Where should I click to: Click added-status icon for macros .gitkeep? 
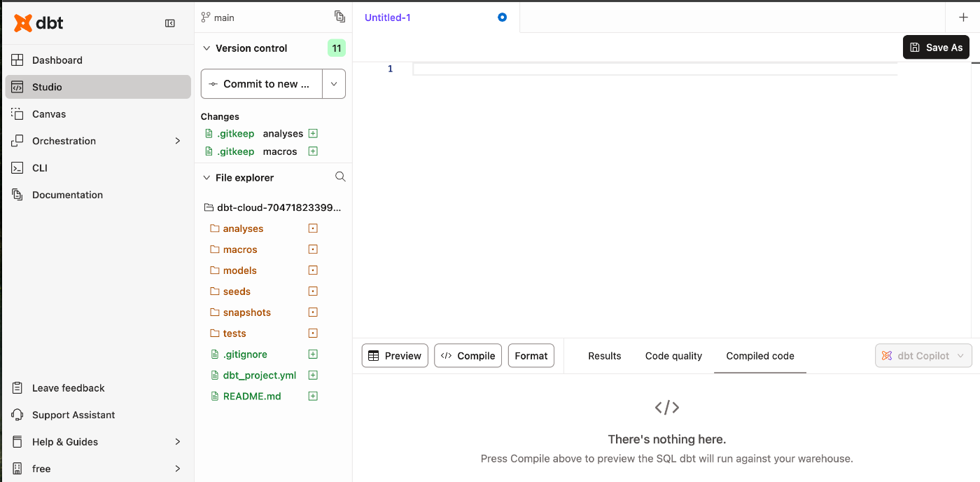pos(313,151)
